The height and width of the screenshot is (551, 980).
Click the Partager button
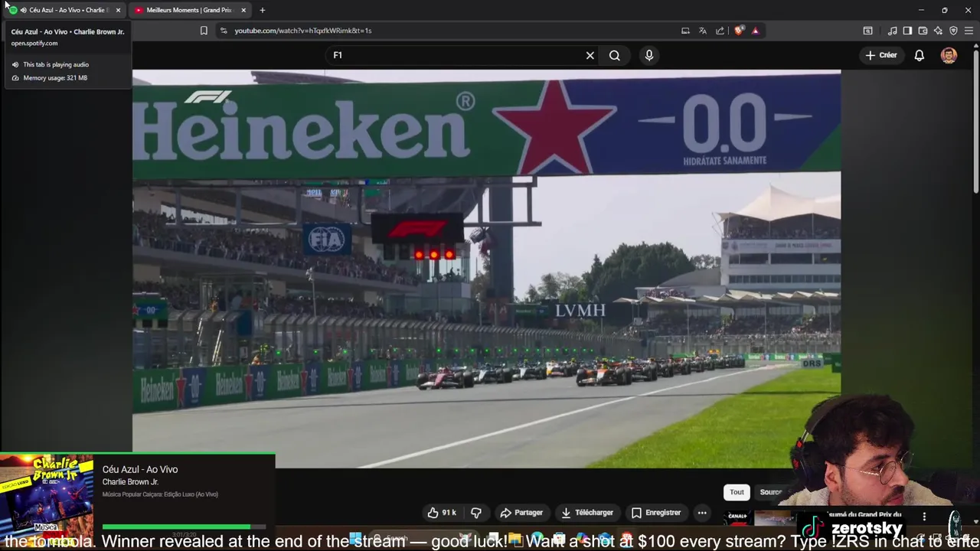click(x=521, y=513)
